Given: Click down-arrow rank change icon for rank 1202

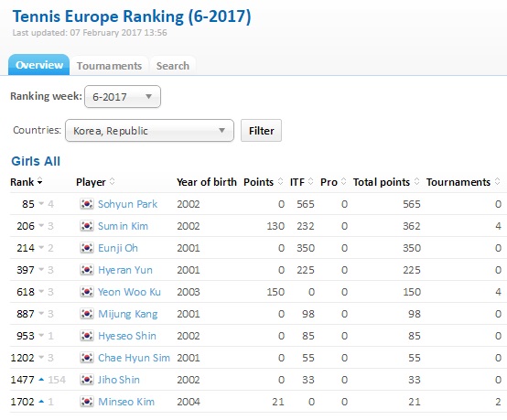Looking at the screenshot, I should coord(41,358).
